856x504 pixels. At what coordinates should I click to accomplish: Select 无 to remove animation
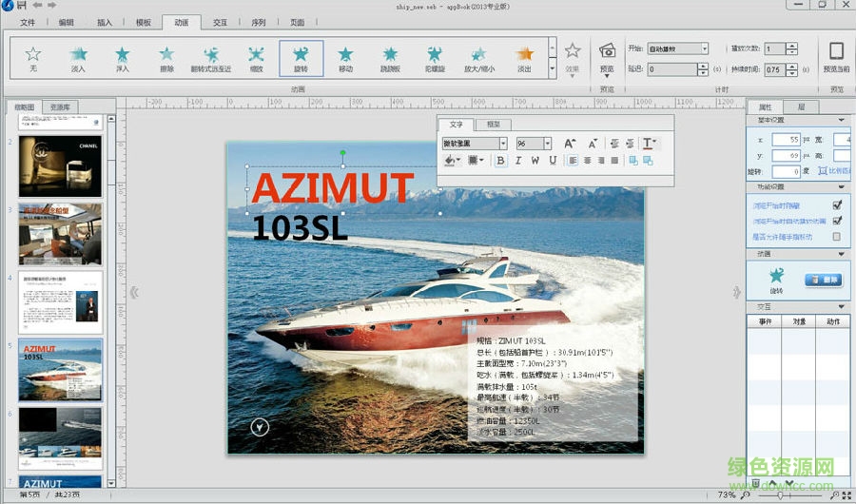[x=33, y=58]
